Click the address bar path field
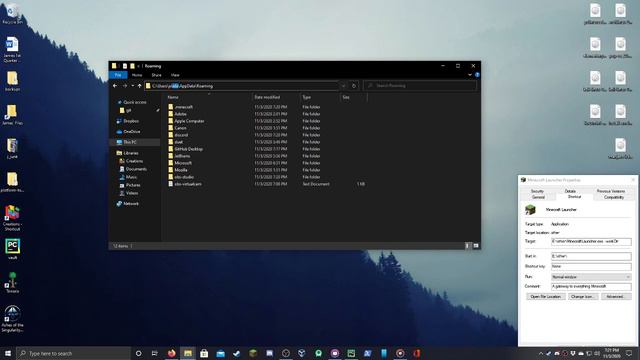The height and width of the screenshot is (360, 640). [x=242, y=86]
